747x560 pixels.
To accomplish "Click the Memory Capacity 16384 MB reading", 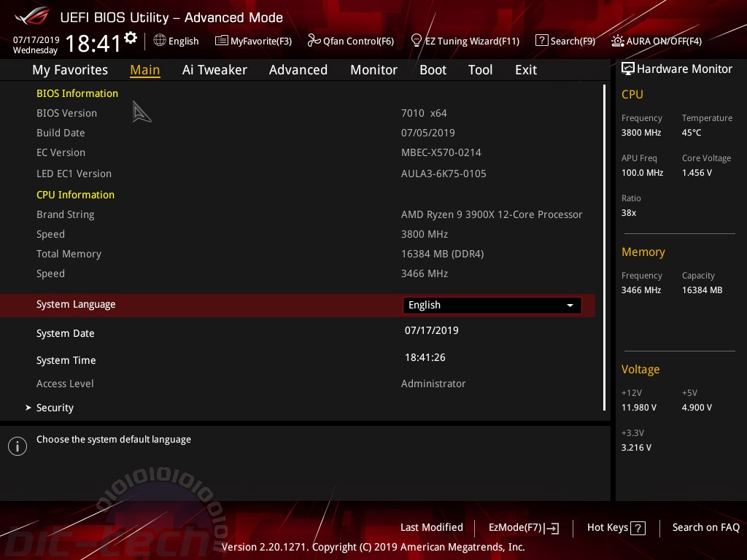I will coord(703,290).
